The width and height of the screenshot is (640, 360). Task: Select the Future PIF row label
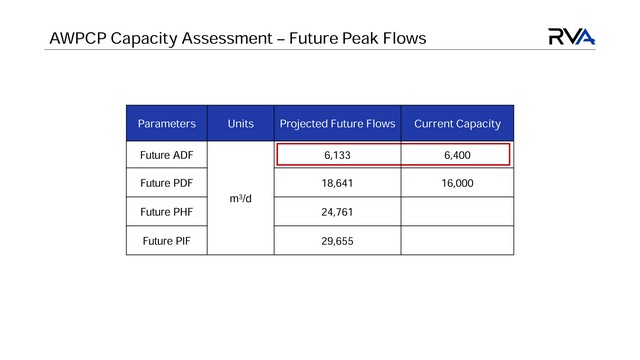[167, 241]
